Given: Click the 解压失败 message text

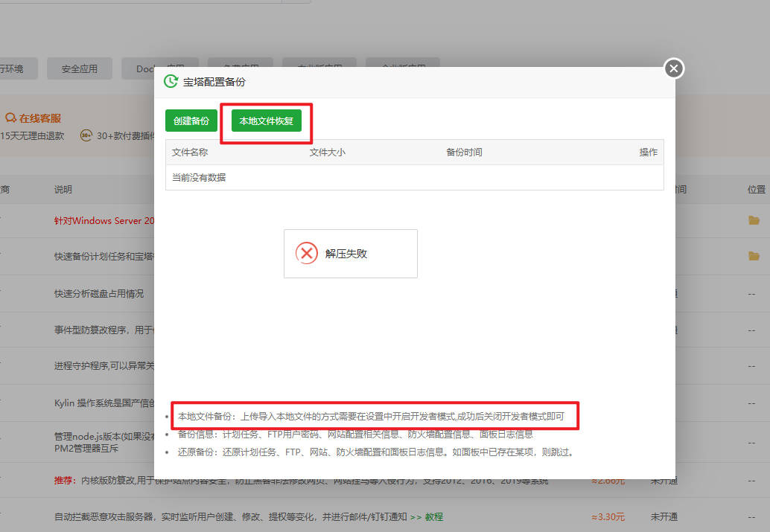Looking at the screenshot, I should [x=346, y=254].
